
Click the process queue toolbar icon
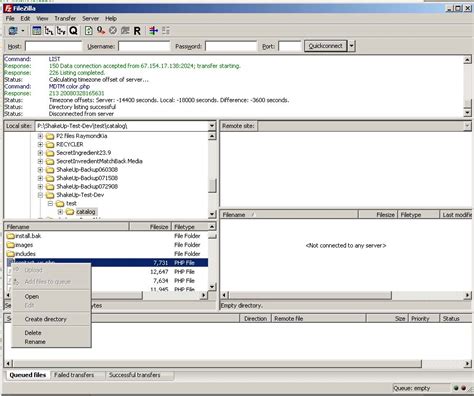[x=101, y=31]
